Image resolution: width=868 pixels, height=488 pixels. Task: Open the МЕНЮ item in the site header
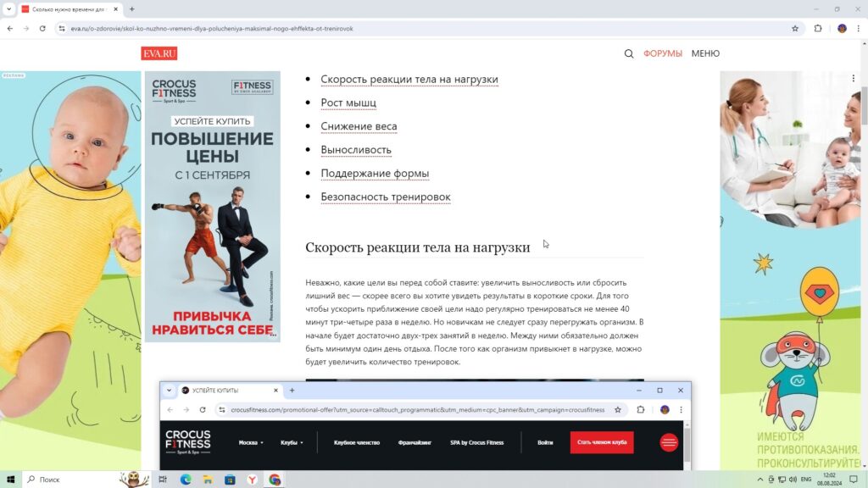point(705,53)
